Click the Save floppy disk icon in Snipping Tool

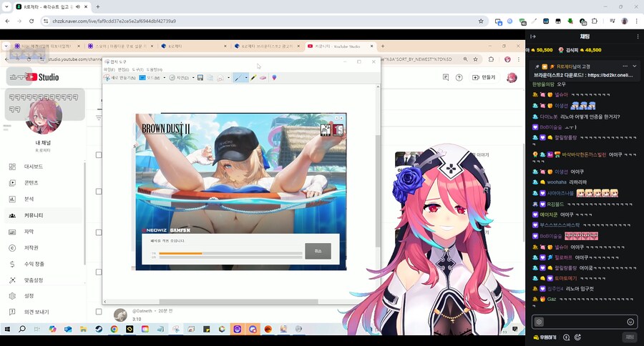click(200, 78)
